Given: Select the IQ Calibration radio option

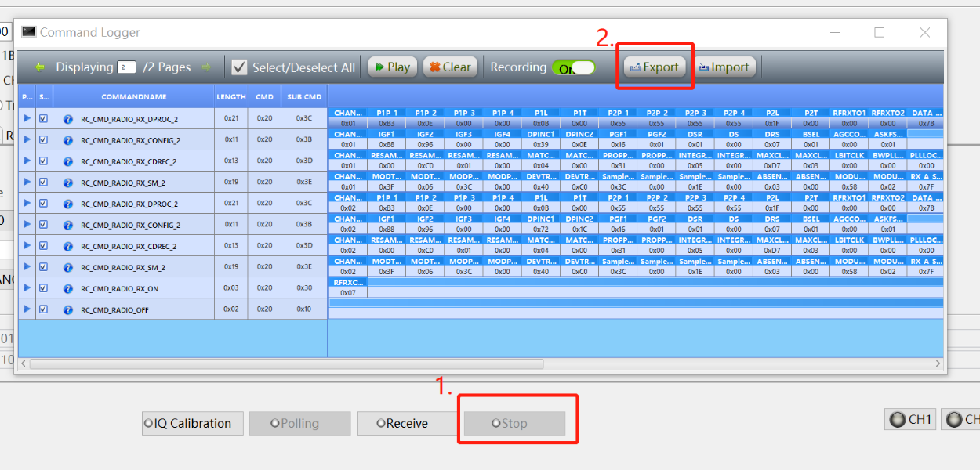Looking at the screenshot, I should point(149,423).
